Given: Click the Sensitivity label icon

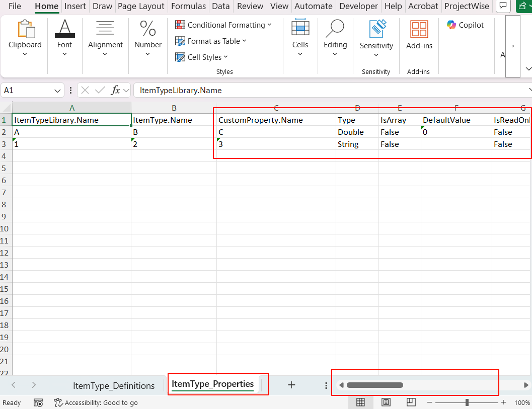Looking at the screenshot, I should click(376, 30).
